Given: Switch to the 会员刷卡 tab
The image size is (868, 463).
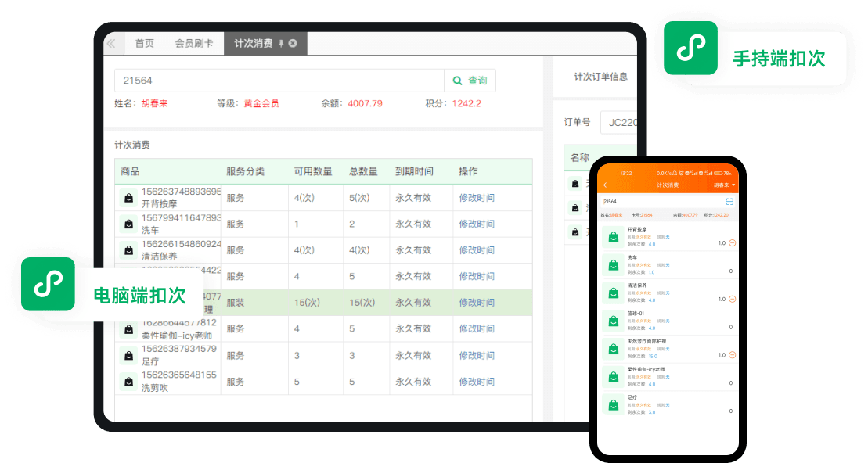Looking at the screenshot, I should (x=194, y=43).
